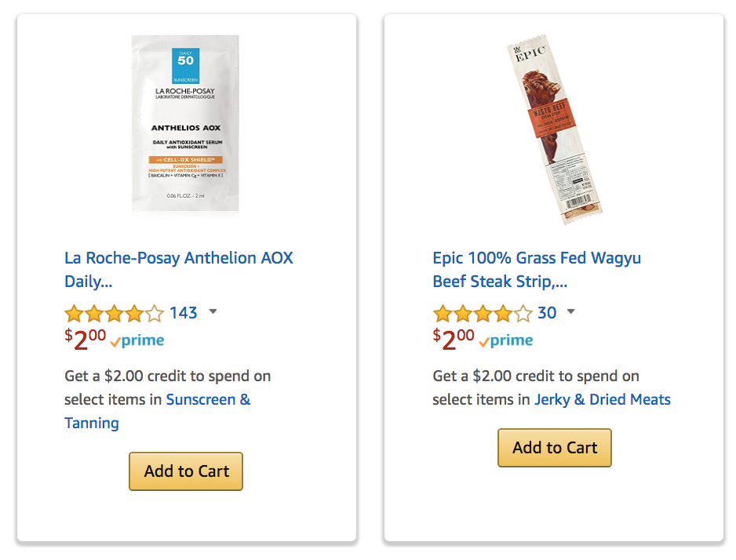The image size is (736, 560).
Task: Expand rating dropdown arrow next to 143
Action: click(x=213, y=311)
